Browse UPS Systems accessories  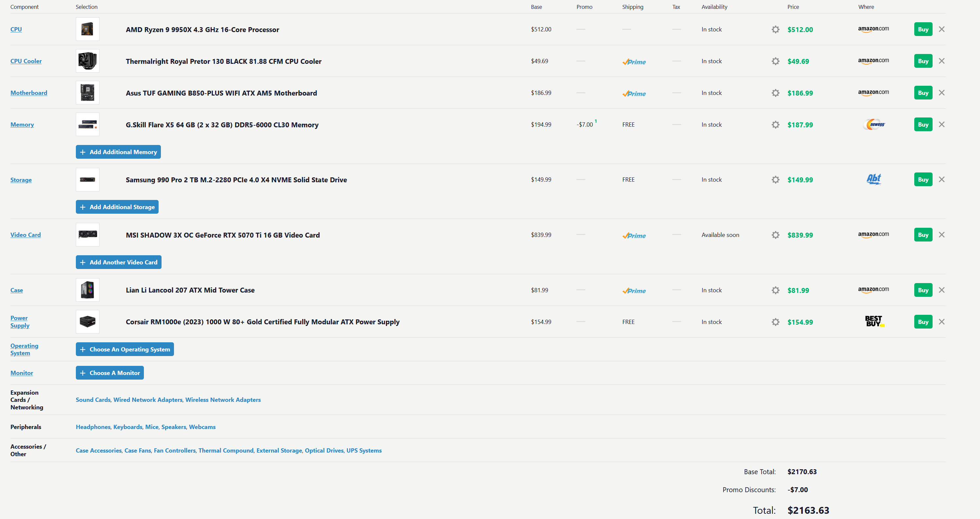click(364, 451)
